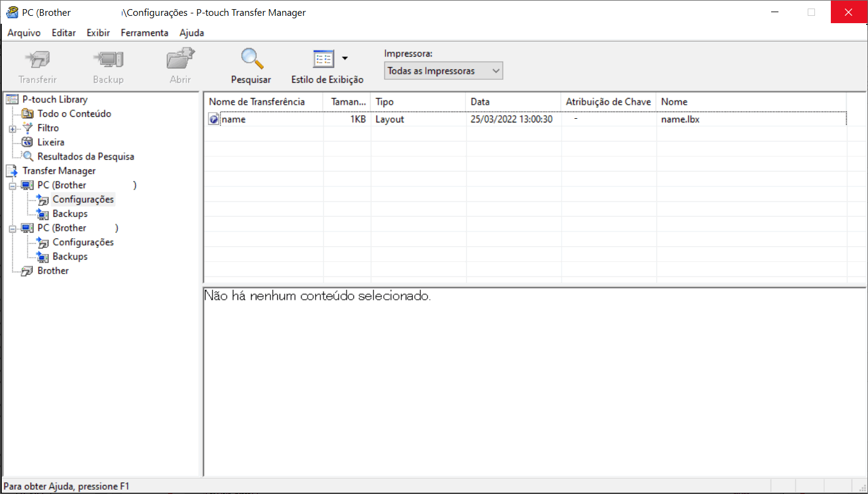
Task: Select the name layout file icon
Action: pos(213,120)
